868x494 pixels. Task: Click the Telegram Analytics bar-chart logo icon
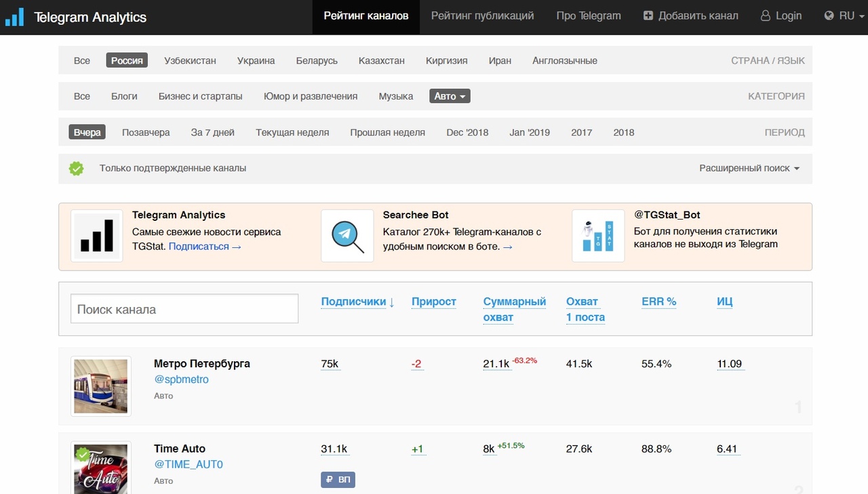(x=14, y=17)
